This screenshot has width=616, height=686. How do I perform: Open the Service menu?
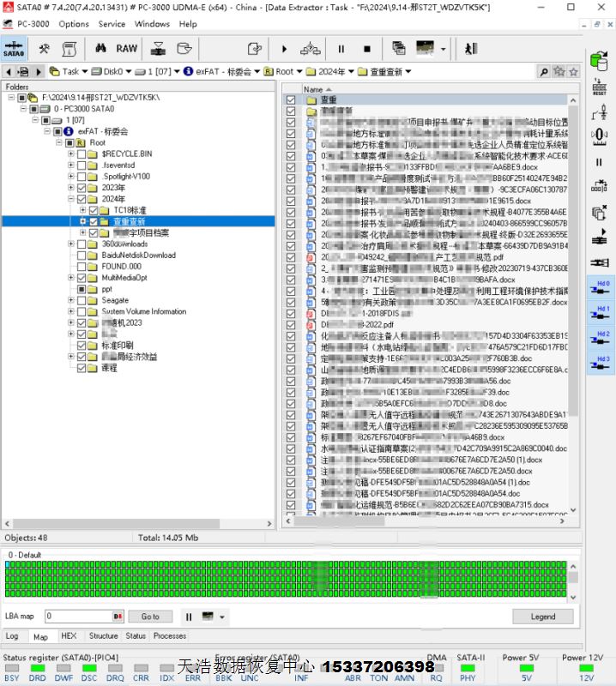112,24
